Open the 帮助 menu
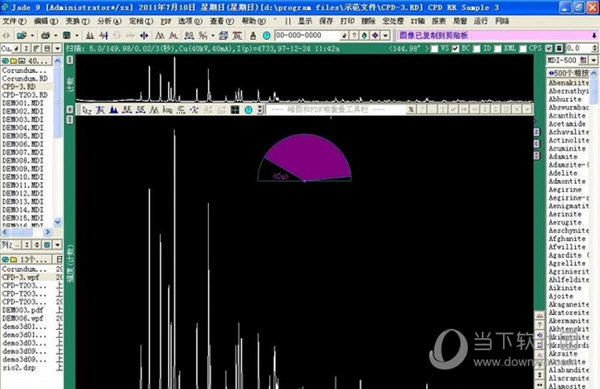 (x=254, y=21)
